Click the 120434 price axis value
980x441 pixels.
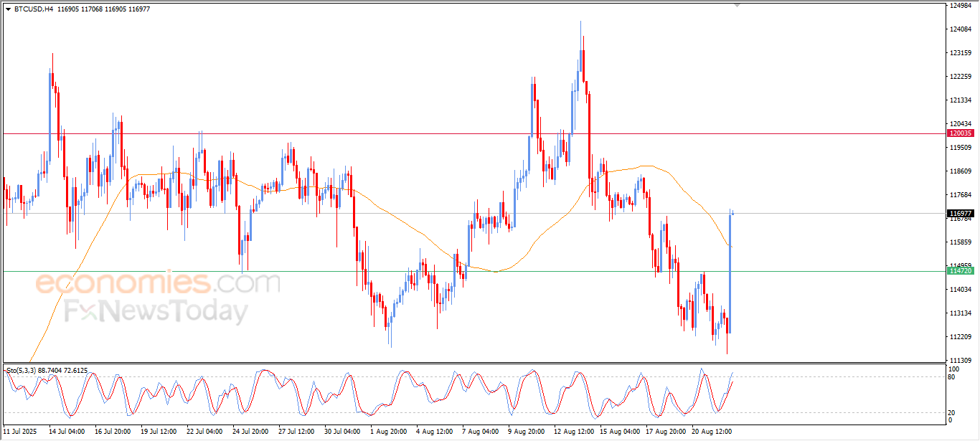click(961, 124)
